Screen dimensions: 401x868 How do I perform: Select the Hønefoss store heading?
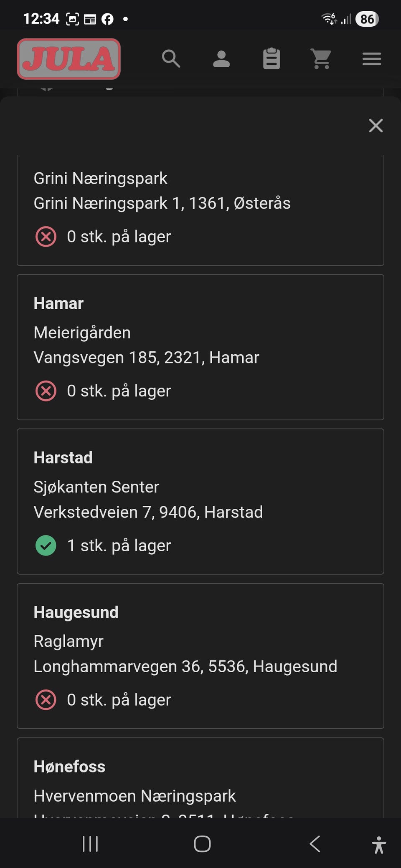(69, 767)
